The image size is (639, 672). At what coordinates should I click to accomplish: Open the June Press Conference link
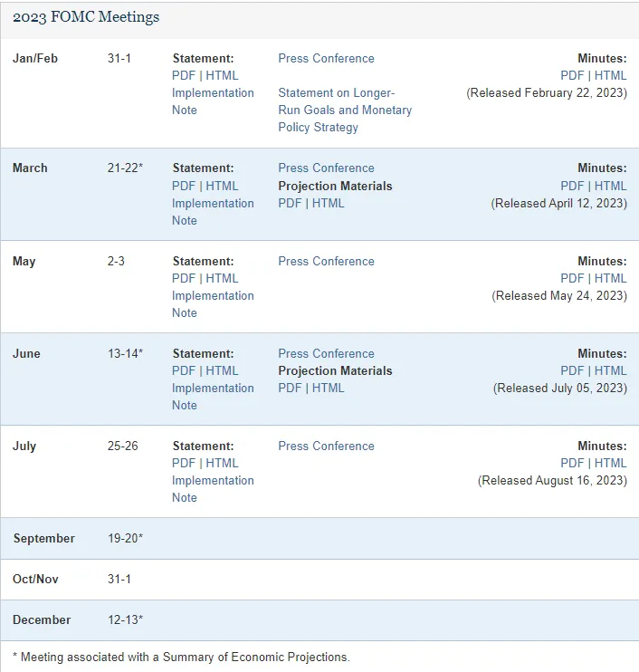click(327, 353)
